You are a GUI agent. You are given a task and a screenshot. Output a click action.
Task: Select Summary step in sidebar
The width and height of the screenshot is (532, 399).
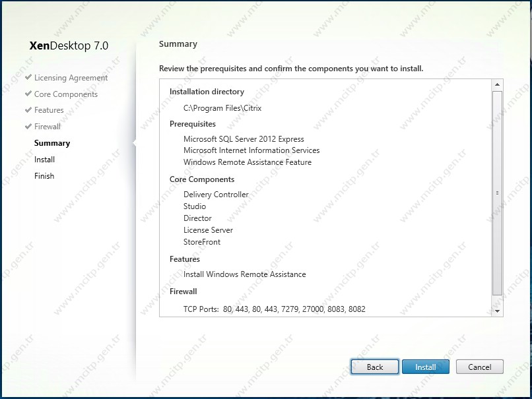(52, 143)
